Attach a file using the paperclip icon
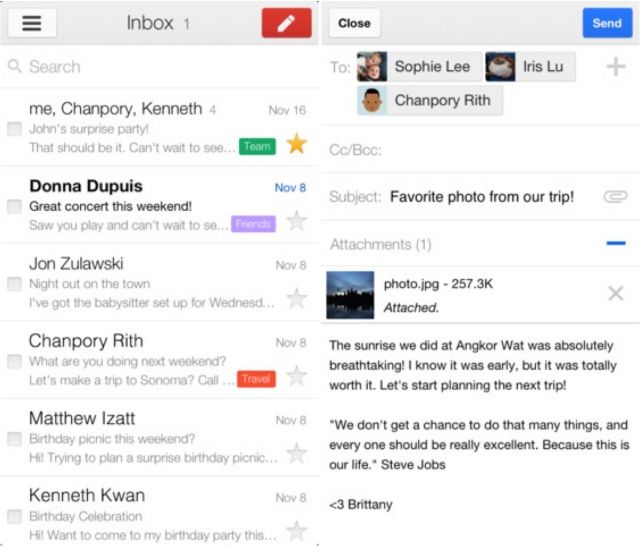 (x=614, y=197)
